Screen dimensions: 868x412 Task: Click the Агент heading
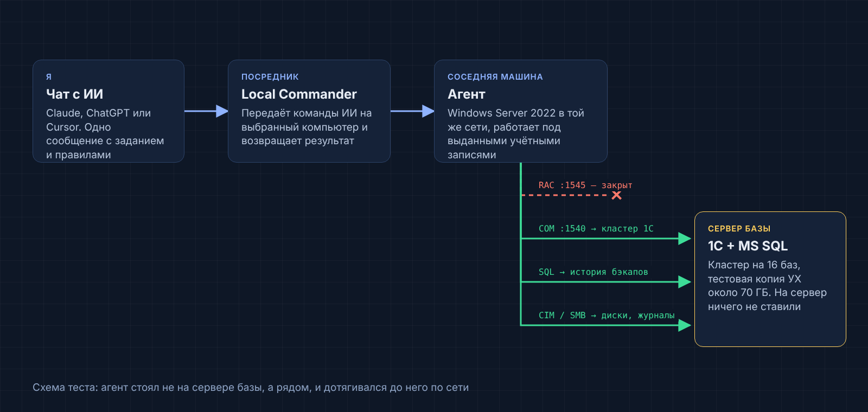coord(467,94)
